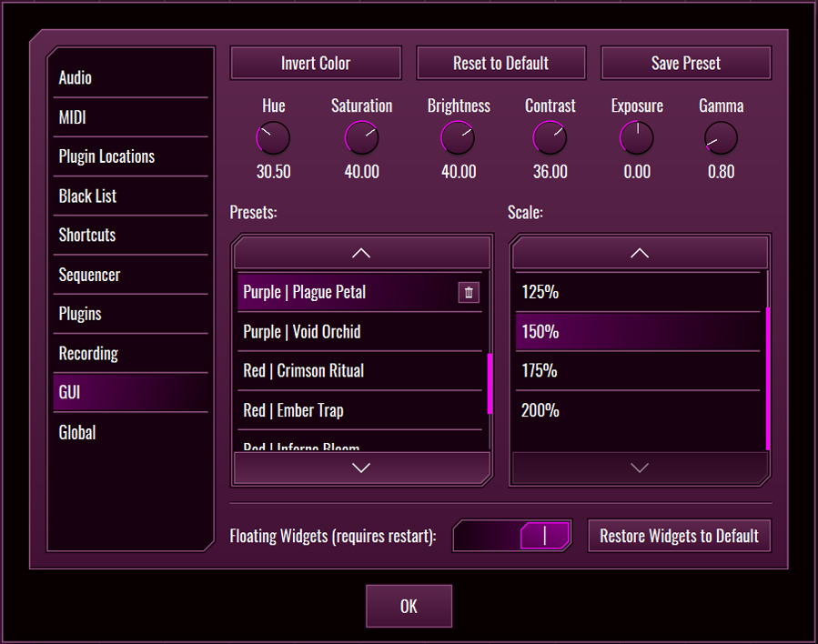Click the Presets list scrollbar thumb
Screen dimensions: 818x644
(x=490, y=384)
